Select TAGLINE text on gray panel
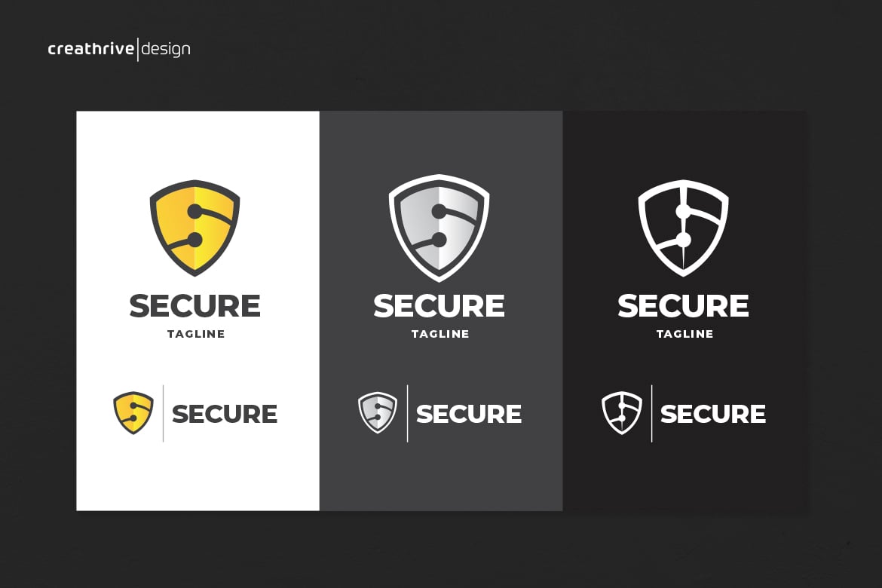The image size is (882, 588). point(440,334)
